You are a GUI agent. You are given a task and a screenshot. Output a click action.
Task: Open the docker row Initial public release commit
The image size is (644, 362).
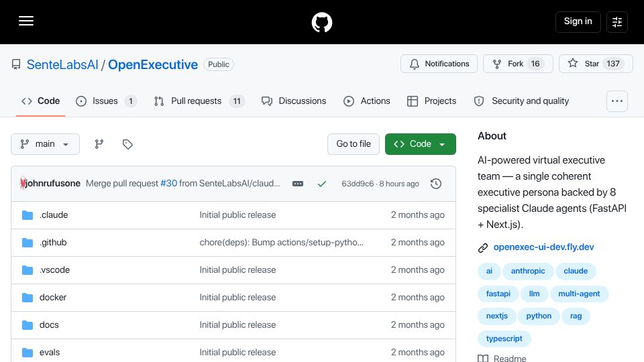coord(237,298)
